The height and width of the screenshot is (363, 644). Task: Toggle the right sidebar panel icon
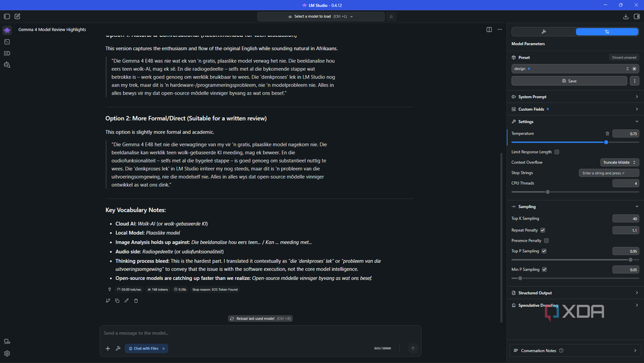click(637, 17)
